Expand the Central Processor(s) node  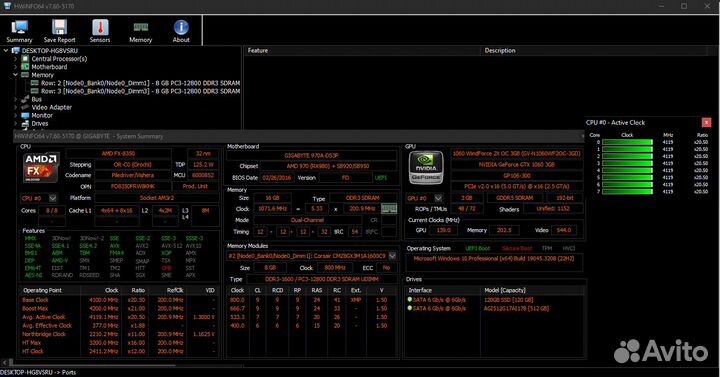pos(16,59)
